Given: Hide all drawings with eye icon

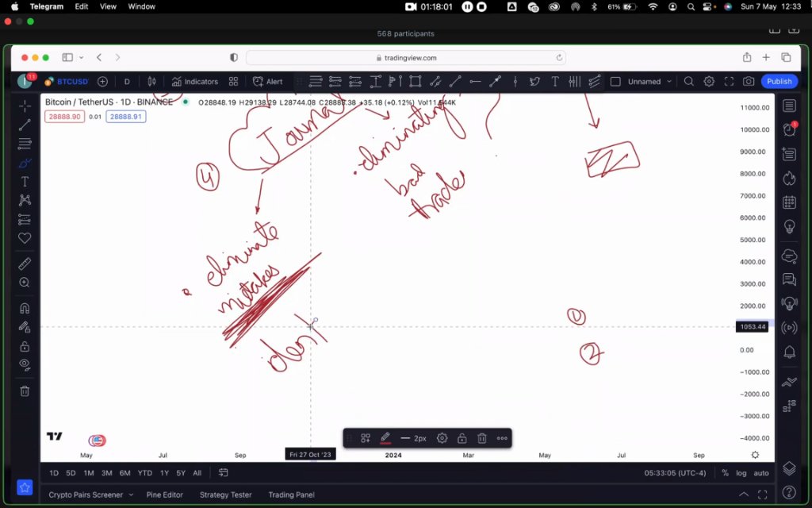Looking at the screenshot, I should 25,364.
